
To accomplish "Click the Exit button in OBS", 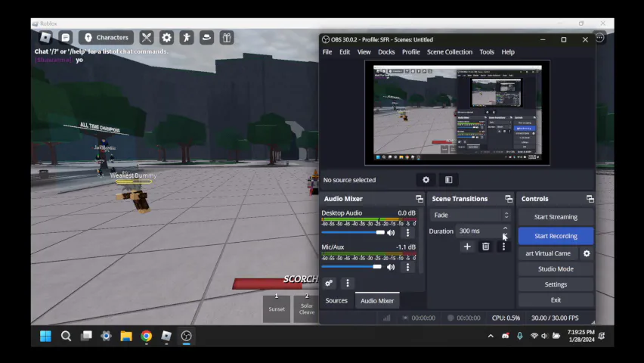I will pyautogui.click(x=556, y=300).
